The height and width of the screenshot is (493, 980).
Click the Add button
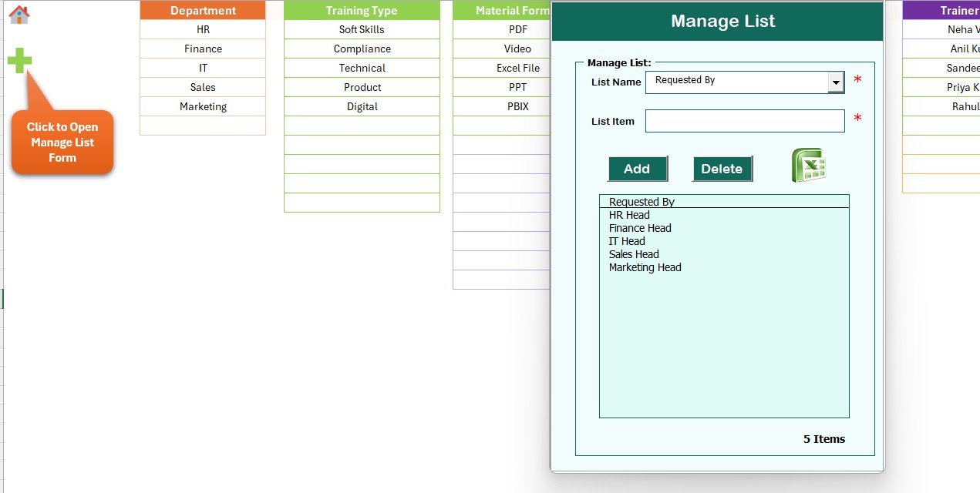(638, 169)
